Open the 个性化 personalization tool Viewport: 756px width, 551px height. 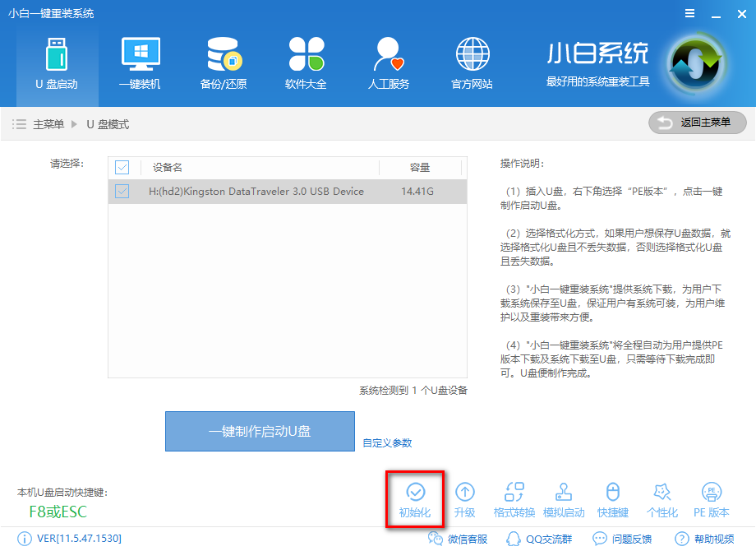661,498
